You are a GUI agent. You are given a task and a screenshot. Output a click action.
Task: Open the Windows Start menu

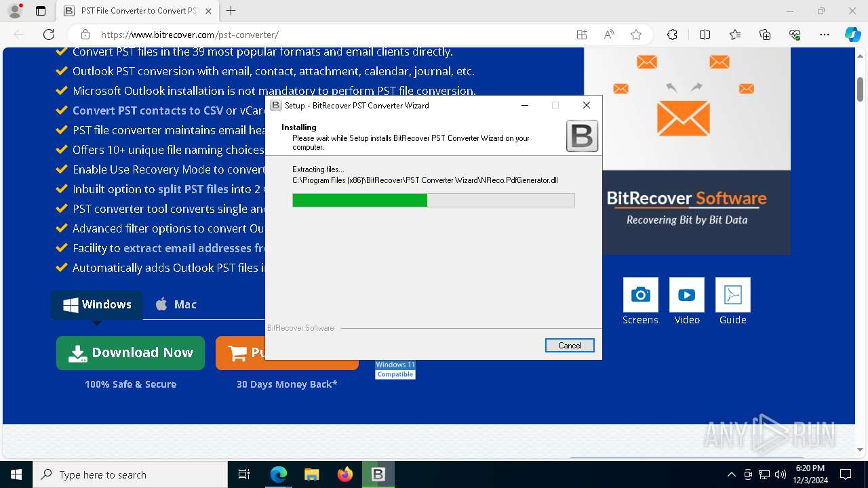pos(16,474)
